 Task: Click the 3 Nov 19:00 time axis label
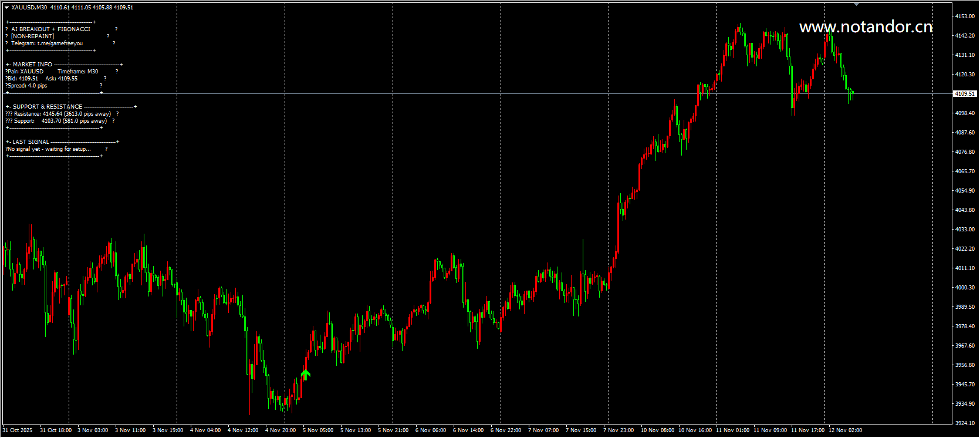[x=168, y=430]
